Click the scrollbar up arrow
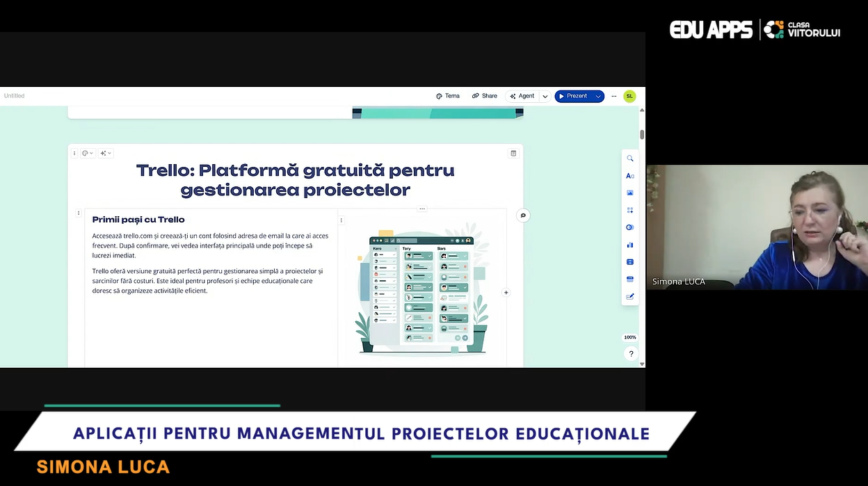 coord(642,110)
